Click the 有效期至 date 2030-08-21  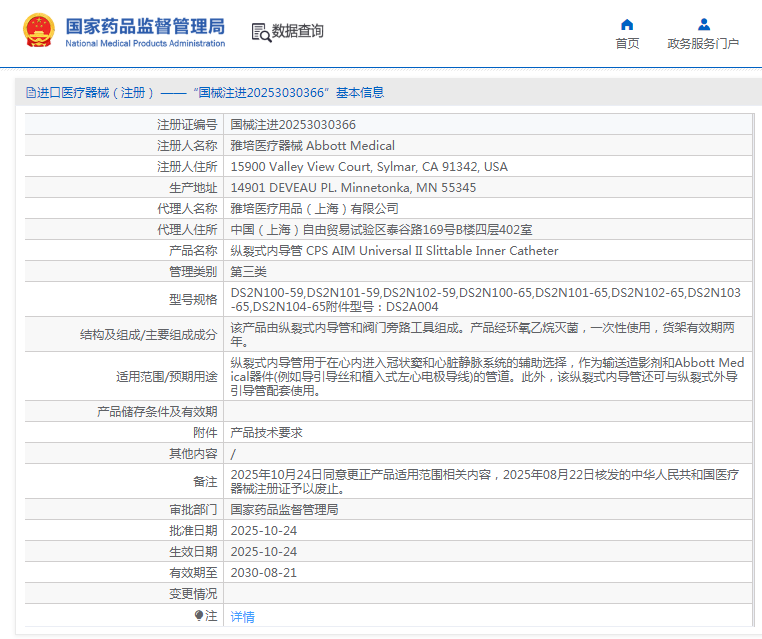coord(264,573)
